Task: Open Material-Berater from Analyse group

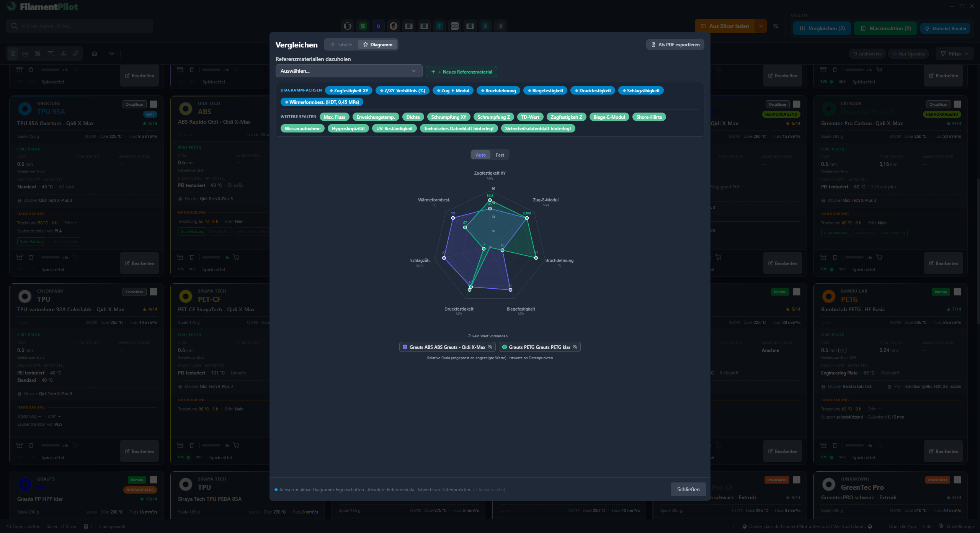Action: tap(945, 28)
